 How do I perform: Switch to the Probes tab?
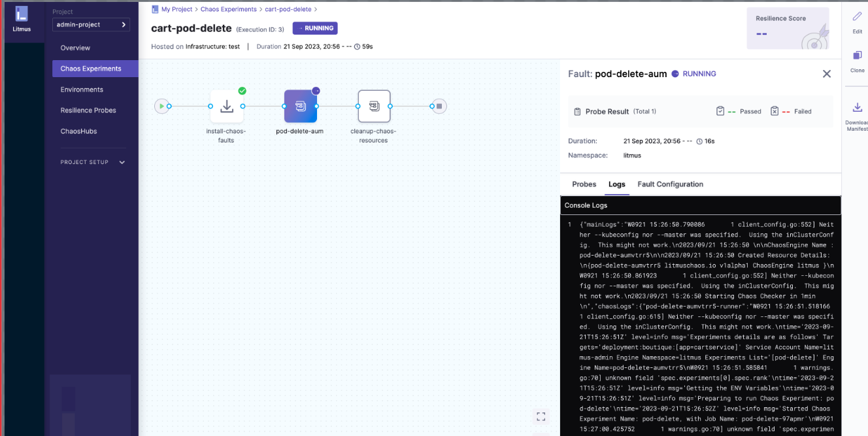584,184
